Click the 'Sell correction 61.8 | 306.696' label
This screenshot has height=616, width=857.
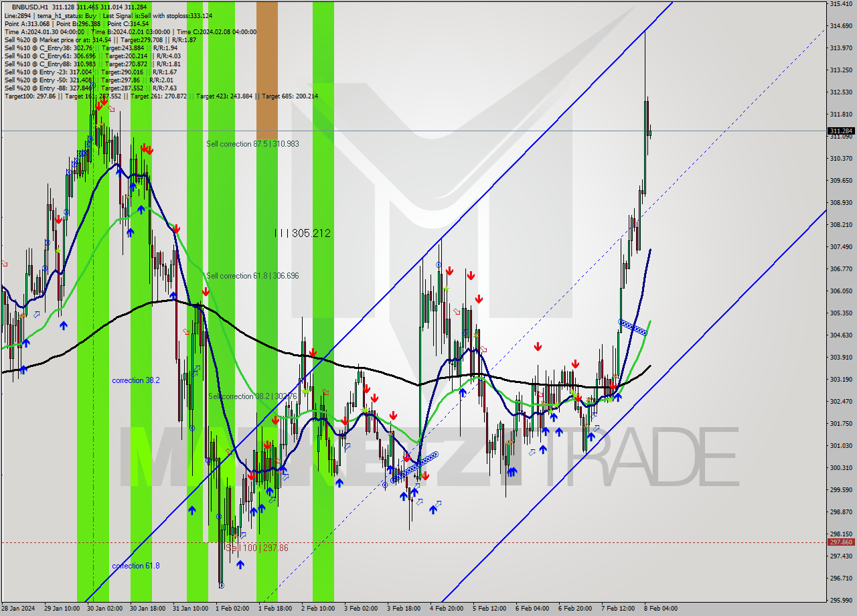coord(252,276)
